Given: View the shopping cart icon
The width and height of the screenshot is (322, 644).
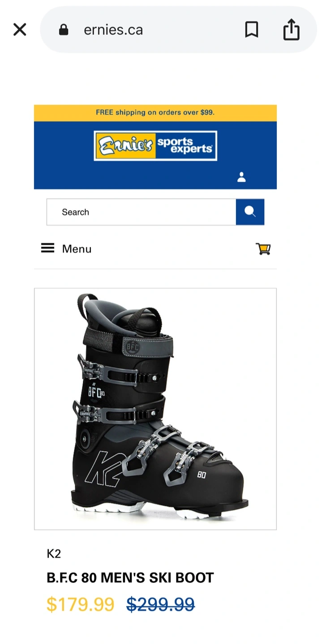Looking at the screenshot, I should pos(263,249).
